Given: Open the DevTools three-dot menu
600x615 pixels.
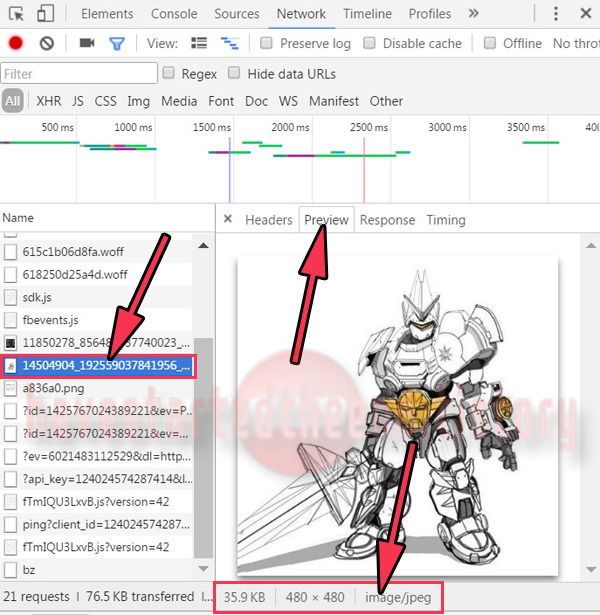Looking at the screenshot, I should point(556,14).
